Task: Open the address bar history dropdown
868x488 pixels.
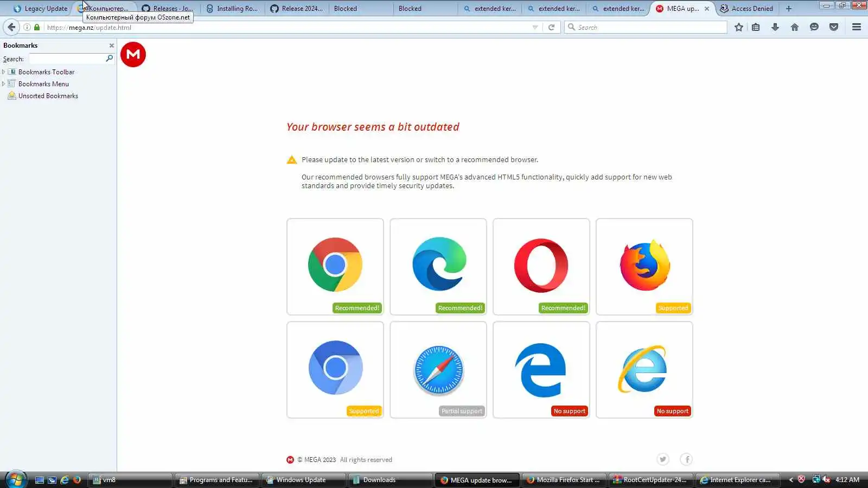Action: point(535,27)
